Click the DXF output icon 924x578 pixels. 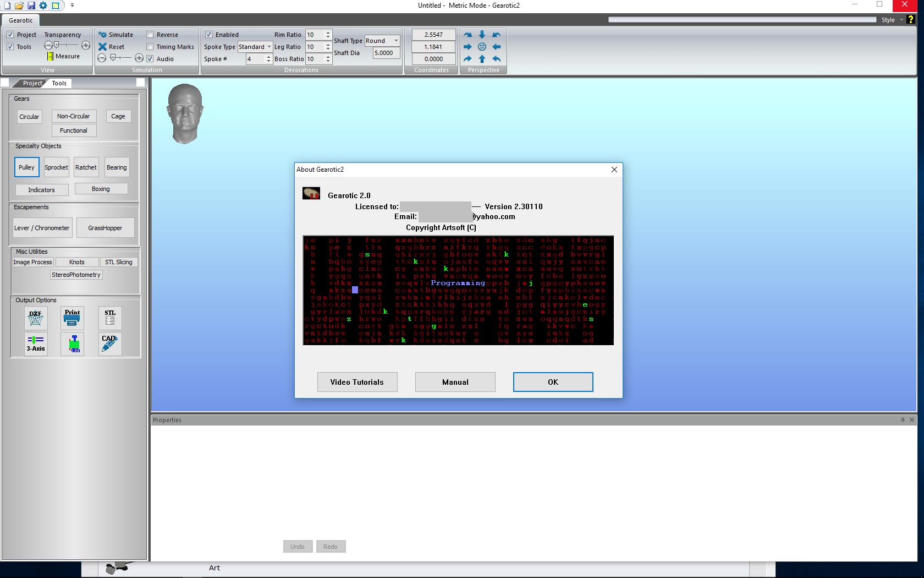point(36,318)
